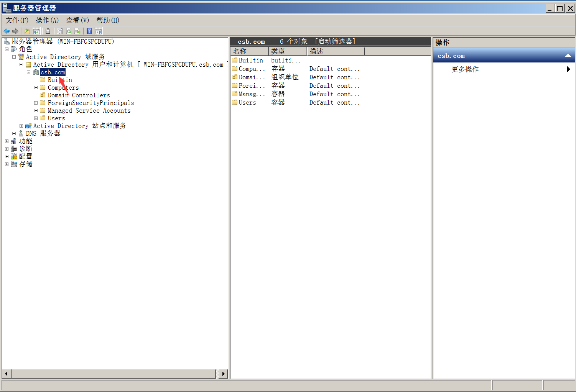
Task: Expand the DNS 服务器 node
Action: (14, 134)
